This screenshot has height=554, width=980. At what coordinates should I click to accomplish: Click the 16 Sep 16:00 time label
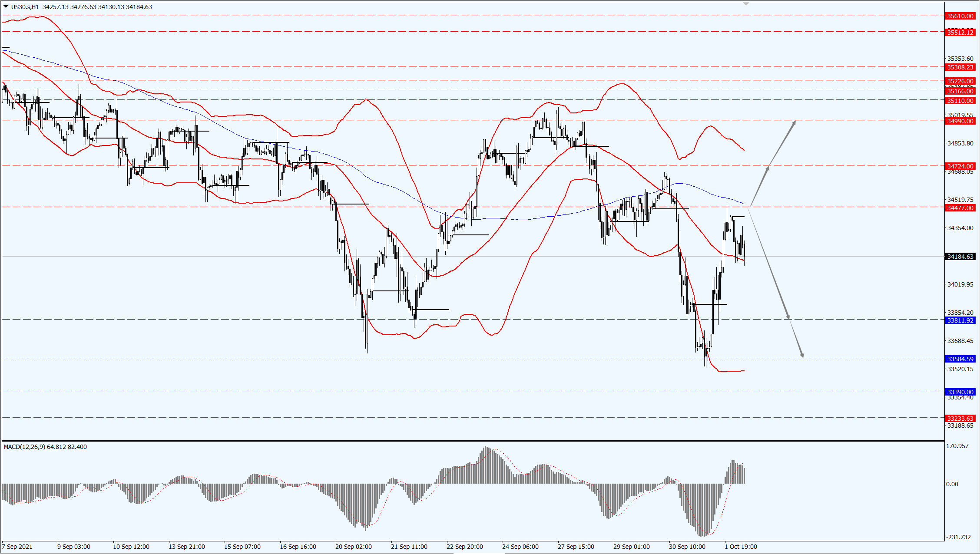point(298,547)
